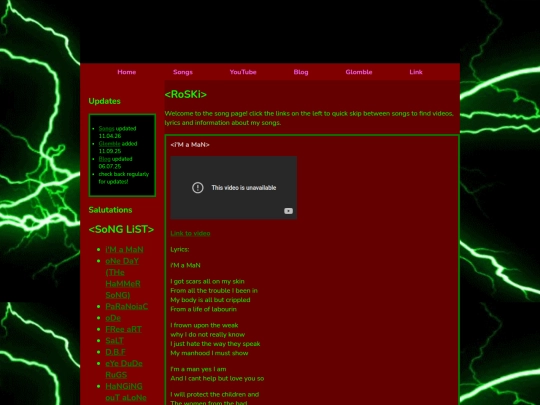Open the 'Link to video' hyperlink
This screenshot has width=540, height=405.
tap(190, 233)
